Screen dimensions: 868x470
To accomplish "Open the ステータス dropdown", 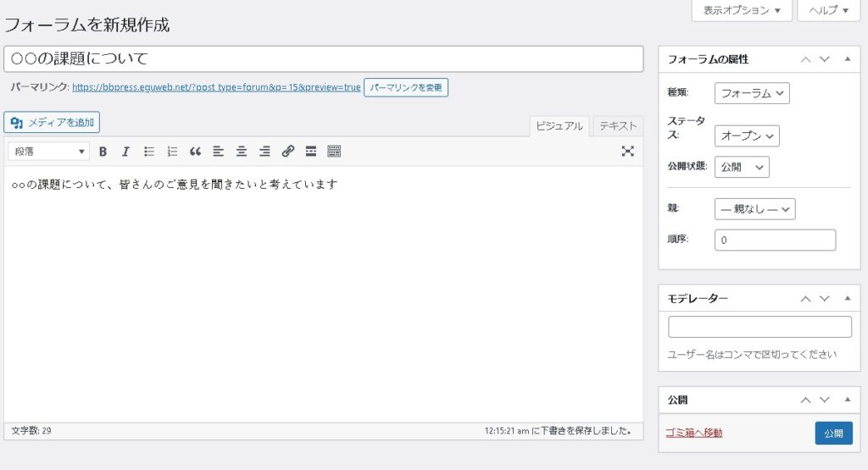I will (747, 135).
